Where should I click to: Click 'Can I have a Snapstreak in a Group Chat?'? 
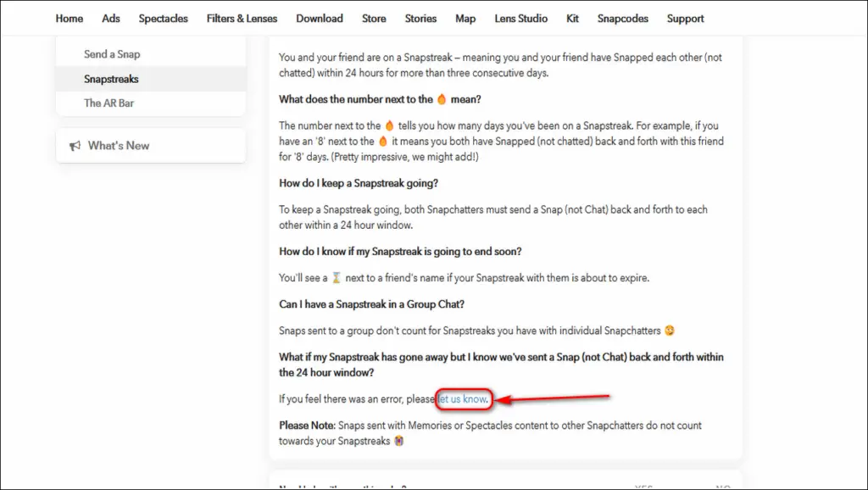(371, 304)
